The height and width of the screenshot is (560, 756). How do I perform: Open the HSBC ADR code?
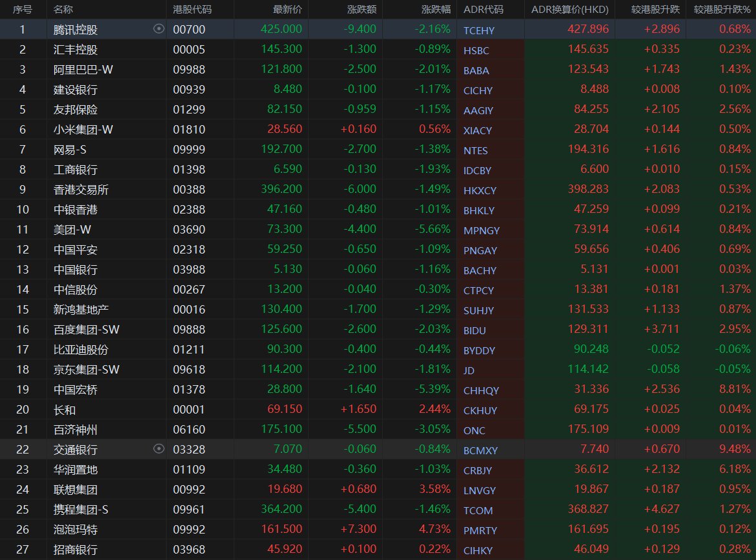pos(476,50)
